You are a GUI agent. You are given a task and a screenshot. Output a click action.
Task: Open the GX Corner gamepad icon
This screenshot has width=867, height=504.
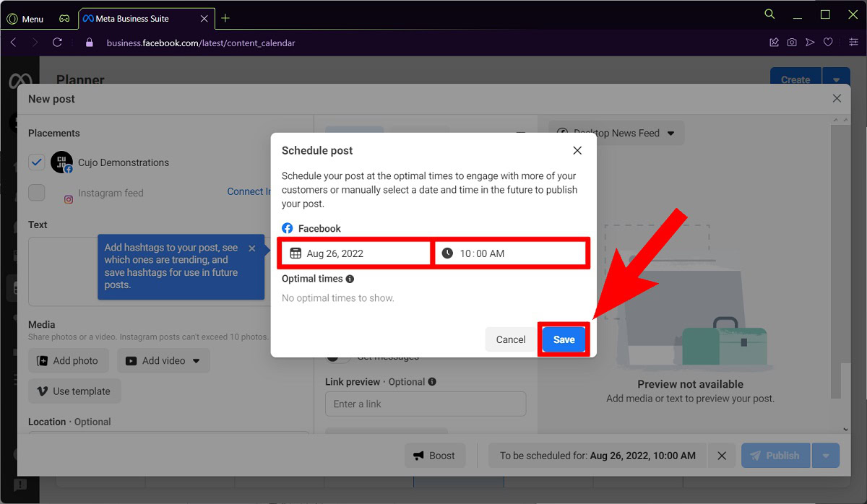[x=64, y=19]
